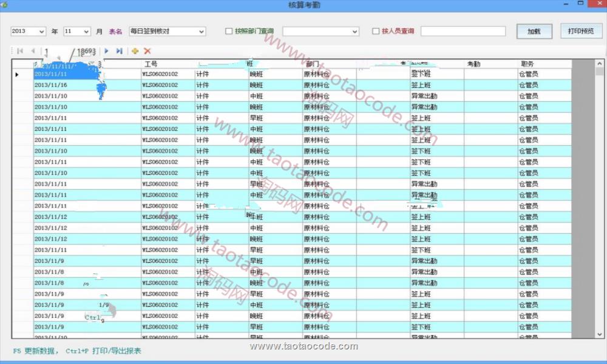Click the vertical scrollbar down arrow

[x=600, y=334]
